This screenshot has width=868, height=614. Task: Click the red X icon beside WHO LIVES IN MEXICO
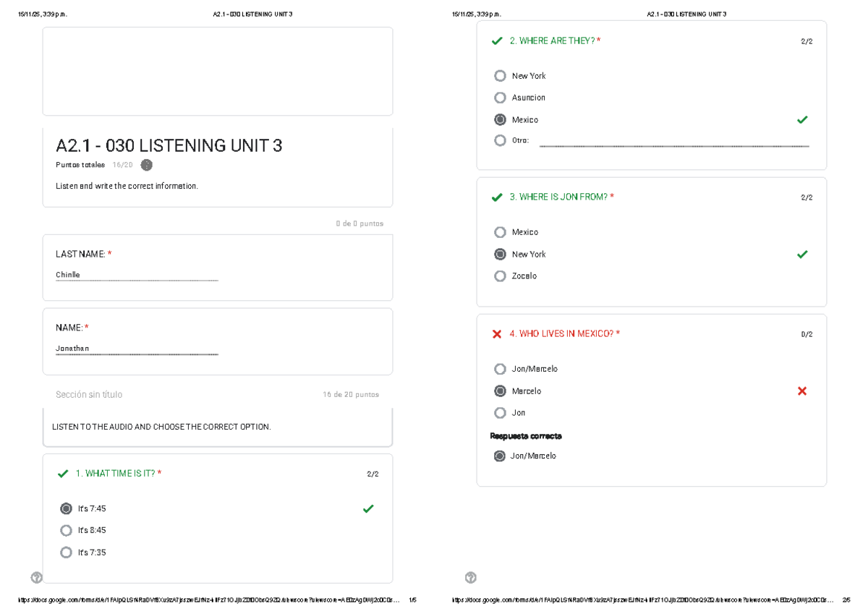(496, 333)
